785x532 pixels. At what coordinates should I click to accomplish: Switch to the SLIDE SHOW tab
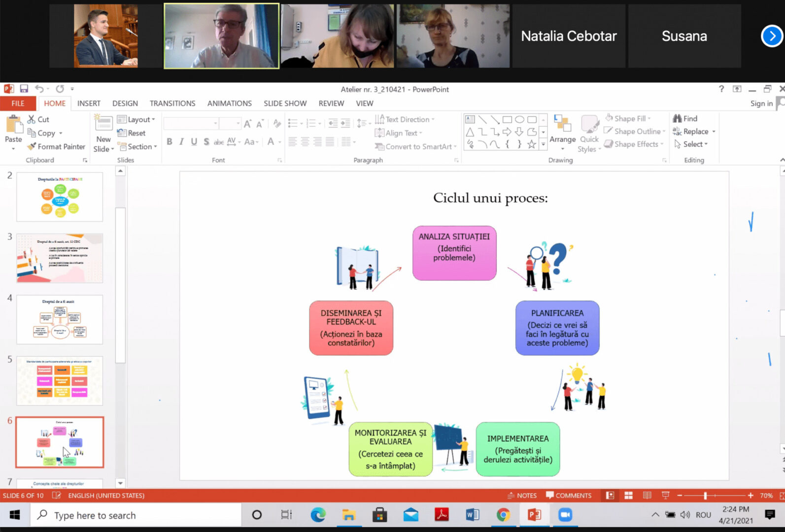click(x=285, y=103)
